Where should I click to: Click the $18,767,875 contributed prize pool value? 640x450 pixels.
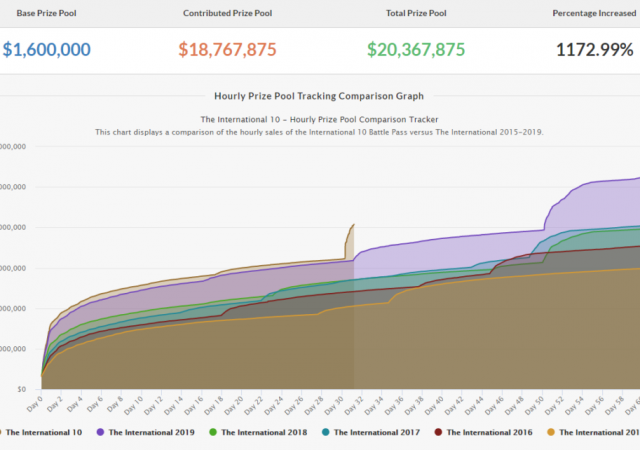pyautogui.click(x=227, y=49)
